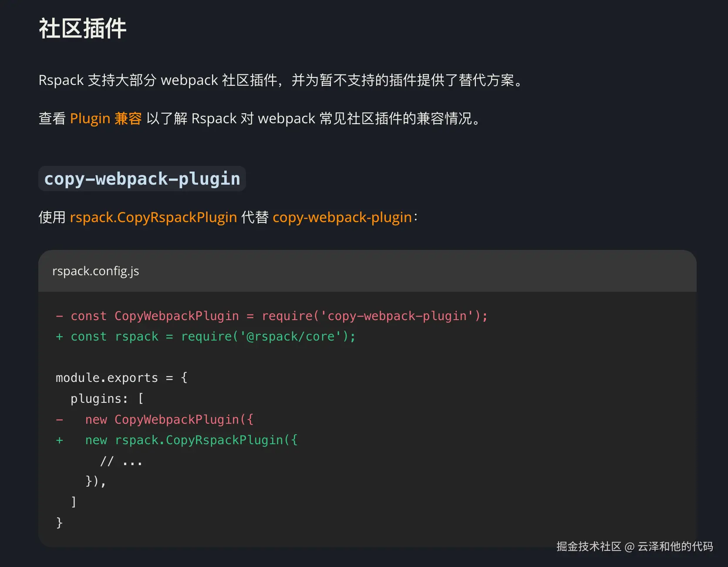Click the 掘金技术社区 watermark text

588,547
